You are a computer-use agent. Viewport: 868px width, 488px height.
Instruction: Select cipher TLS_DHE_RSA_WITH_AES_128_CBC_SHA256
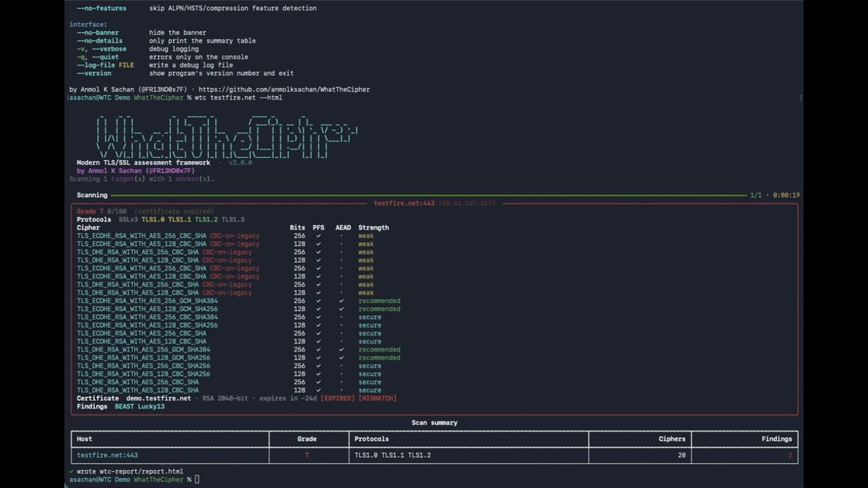143,374
